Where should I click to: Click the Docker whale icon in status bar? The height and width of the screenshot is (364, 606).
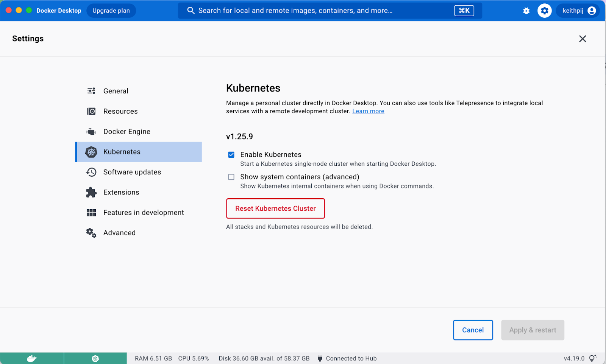click(32, 358)
